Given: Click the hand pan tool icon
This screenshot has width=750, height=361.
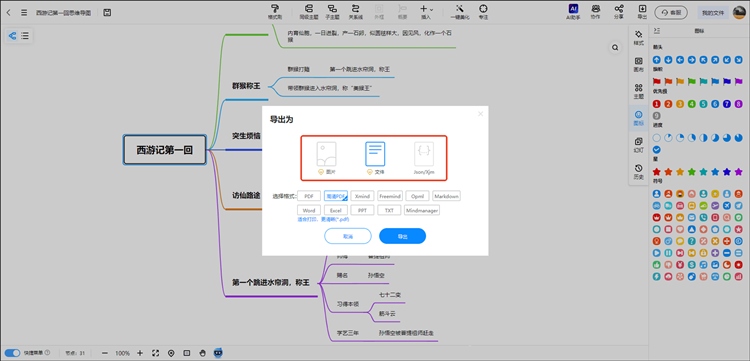Looking at the screenshot, I should point(202,353).
